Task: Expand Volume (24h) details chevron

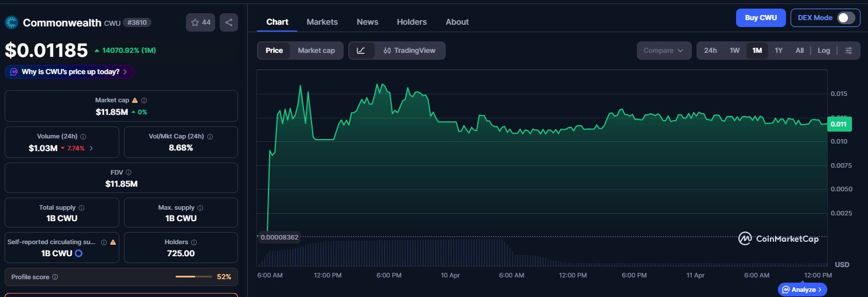Action: (x=91, y=148)
